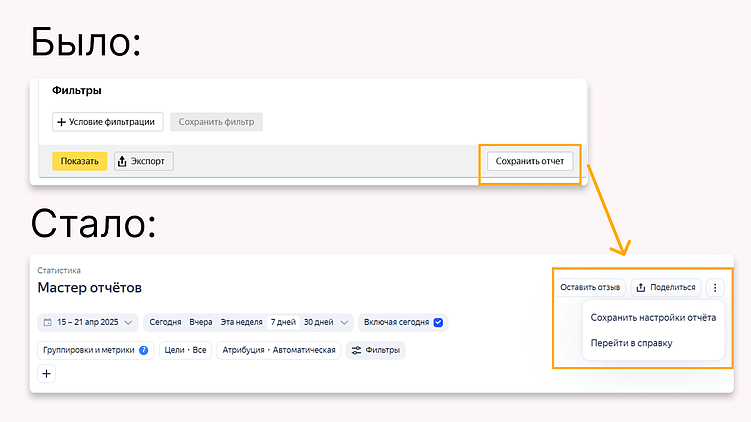Select the 'Сегодня' period
This screenshot has width=751, height=422.
pos(165,322)
